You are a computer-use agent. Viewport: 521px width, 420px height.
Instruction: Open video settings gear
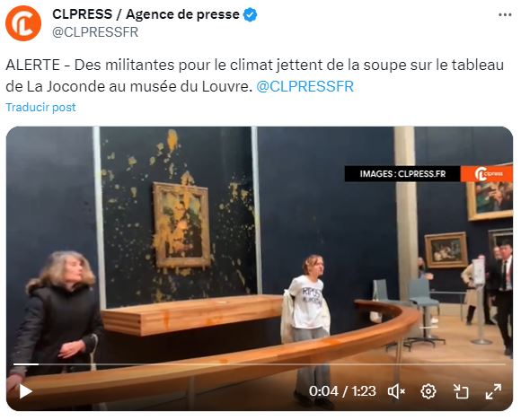click(x=428, y=391)
